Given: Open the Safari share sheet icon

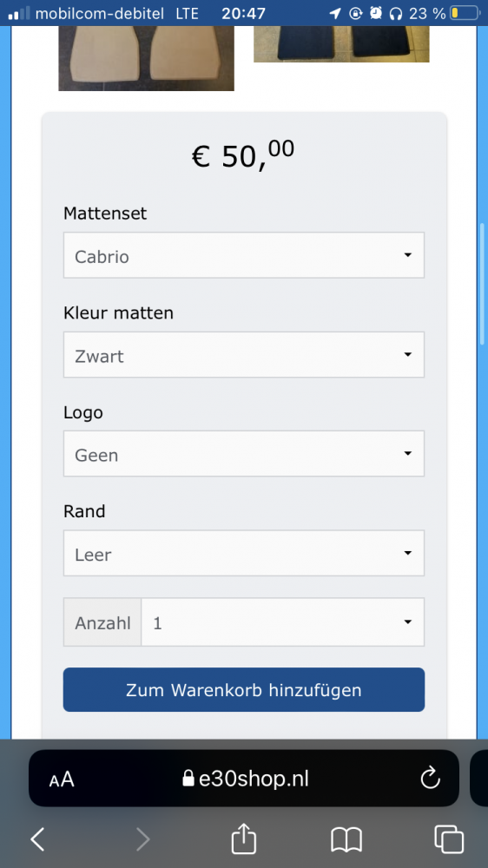Looking at the screenshot, I should [244, 838].
